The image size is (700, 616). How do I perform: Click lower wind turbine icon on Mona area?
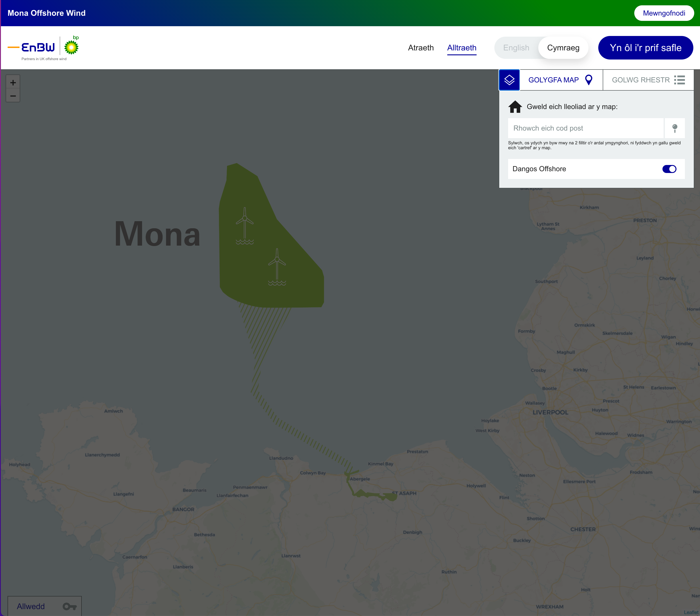click(277, 267)
